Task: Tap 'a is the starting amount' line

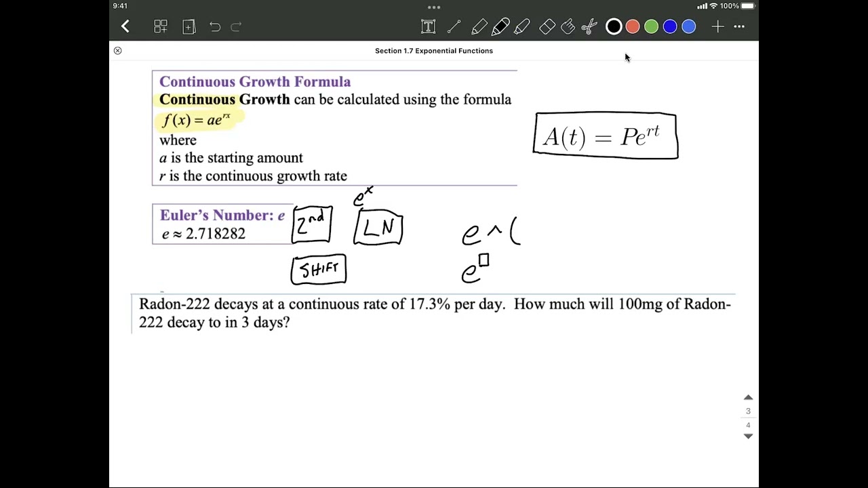Action: pyautogui.click(x=231, y=158)
